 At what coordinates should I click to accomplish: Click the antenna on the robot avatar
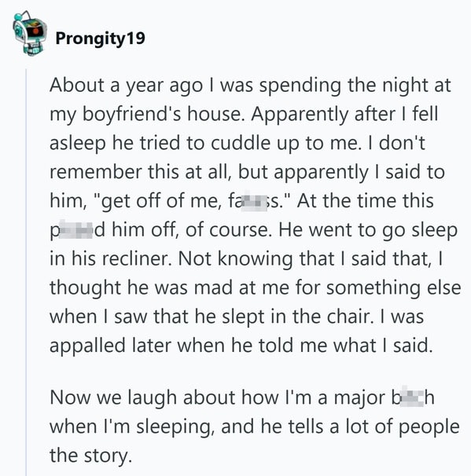[x=23, y=15]
